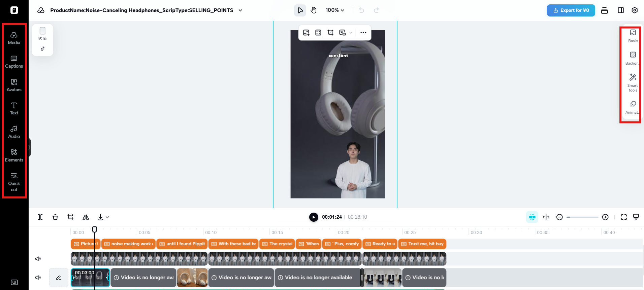Click the crop icon in floating toolbar

pyautogui.click(x=330, y=33)
